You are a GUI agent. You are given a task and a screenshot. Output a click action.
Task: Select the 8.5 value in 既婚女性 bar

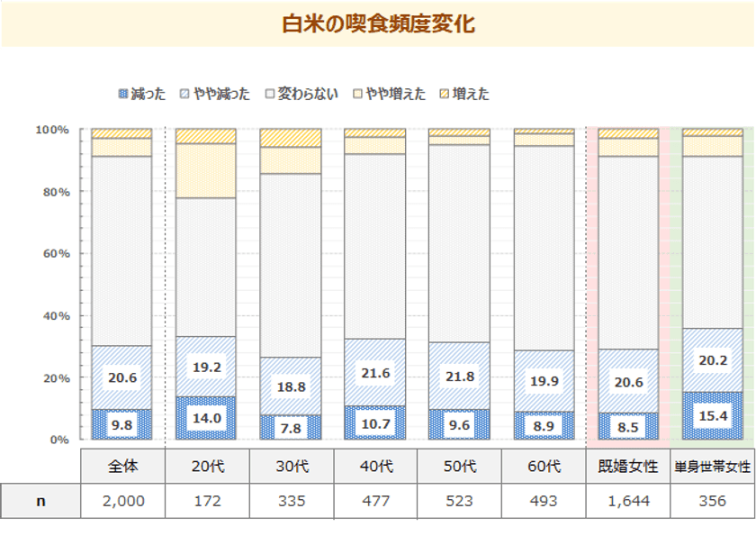click(x=628, y=427)
